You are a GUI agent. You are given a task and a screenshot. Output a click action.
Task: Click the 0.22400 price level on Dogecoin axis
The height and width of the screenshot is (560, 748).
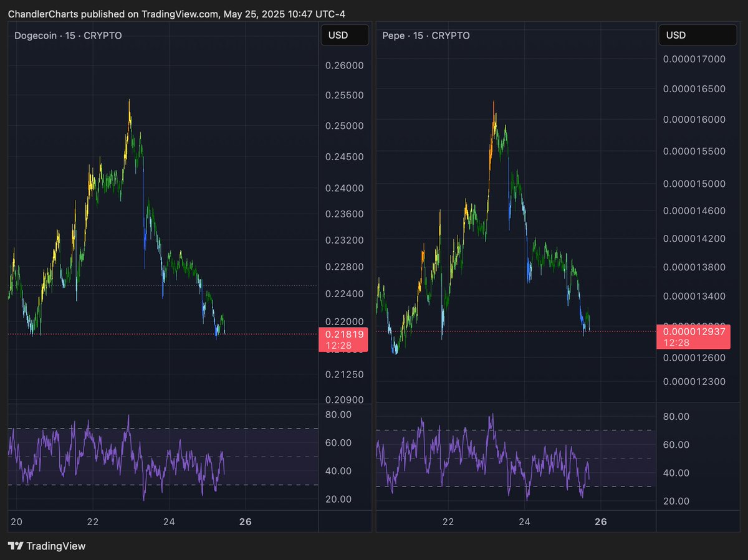click(344, 294)
